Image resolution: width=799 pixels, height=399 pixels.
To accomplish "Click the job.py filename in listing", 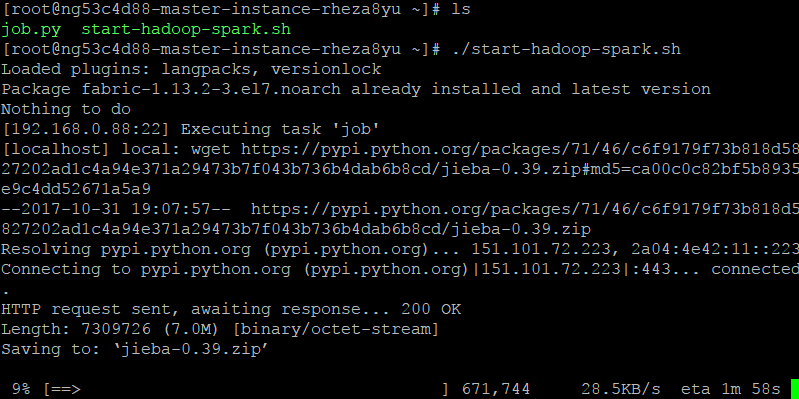I will (x=31, y=30).
